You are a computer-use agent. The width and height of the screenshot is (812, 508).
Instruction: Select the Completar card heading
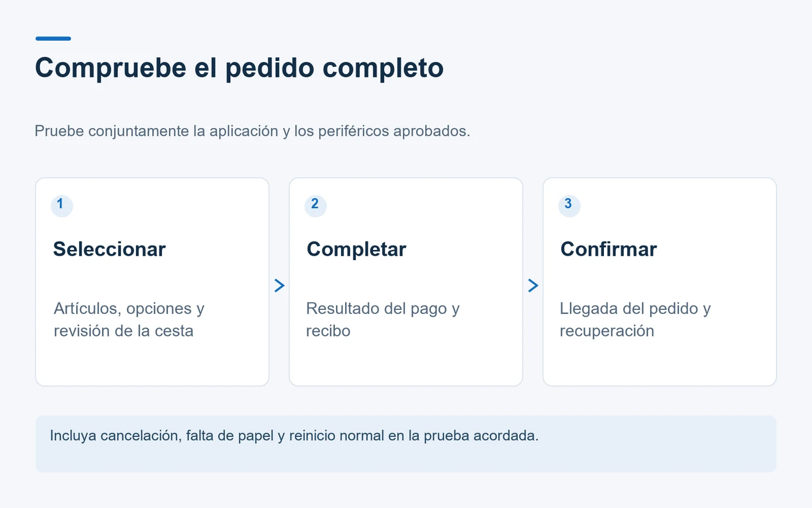pyautogui.click(x=356, y=249)
